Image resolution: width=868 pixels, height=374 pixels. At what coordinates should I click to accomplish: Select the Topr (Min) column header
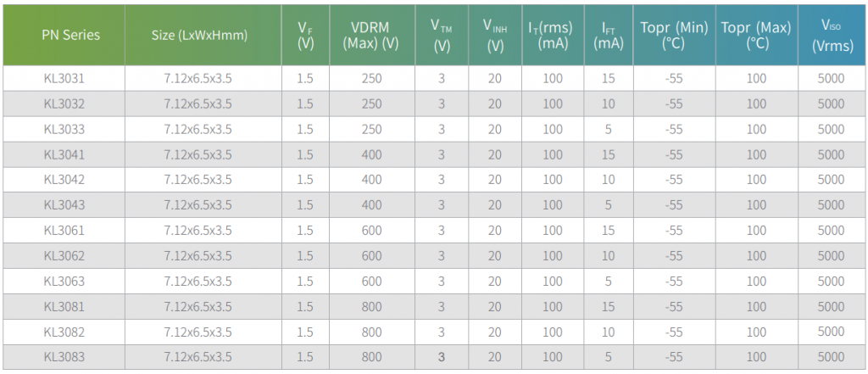click(674, 35)
